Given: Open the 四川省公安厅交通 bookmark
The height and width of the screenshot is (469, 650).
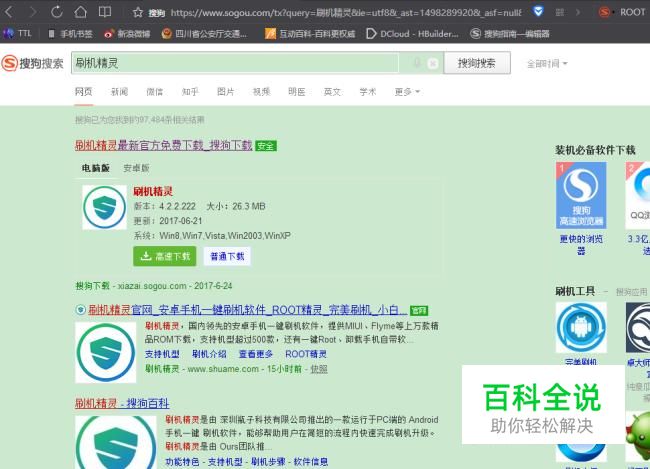Looking at the screenshot, I should [x=204, y=34].
